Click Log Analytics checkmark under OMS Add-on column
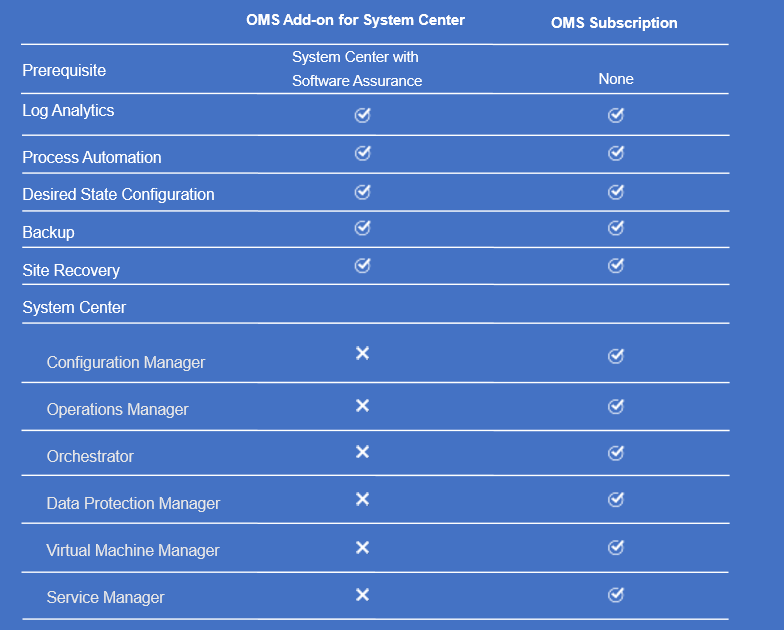 coord(362,115)
